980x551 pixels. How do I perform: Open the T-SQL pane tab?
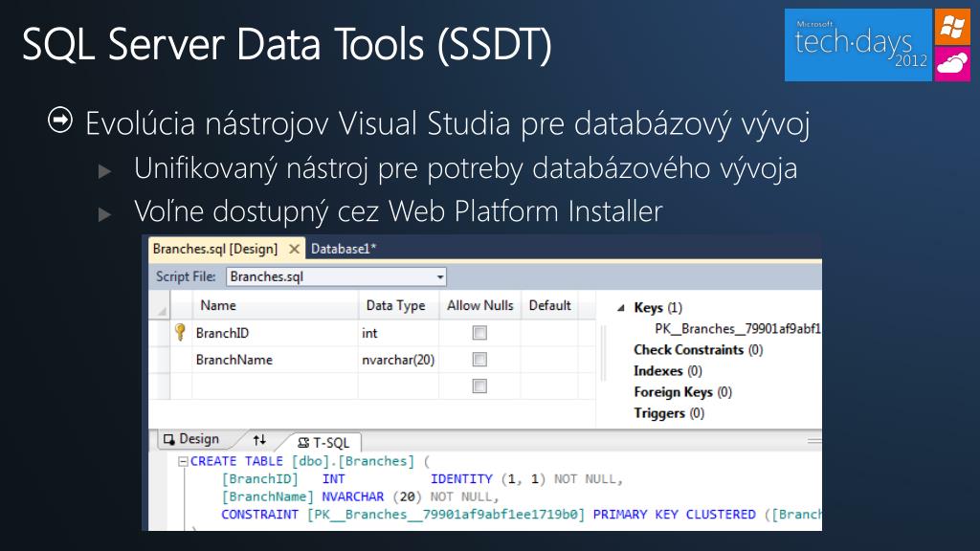click(x=323, y=443)
